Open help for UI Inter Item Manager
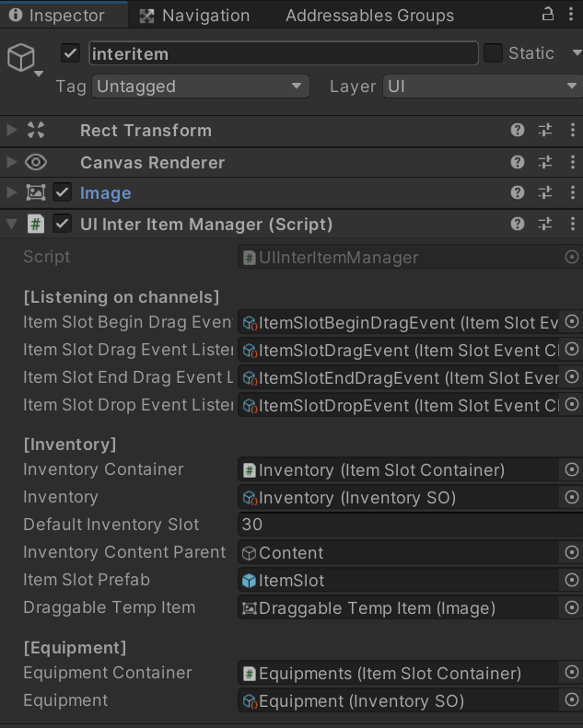Image resolution: width=583 pixels, height=728 pixels. pyautogui.click(x=517, y=225)
